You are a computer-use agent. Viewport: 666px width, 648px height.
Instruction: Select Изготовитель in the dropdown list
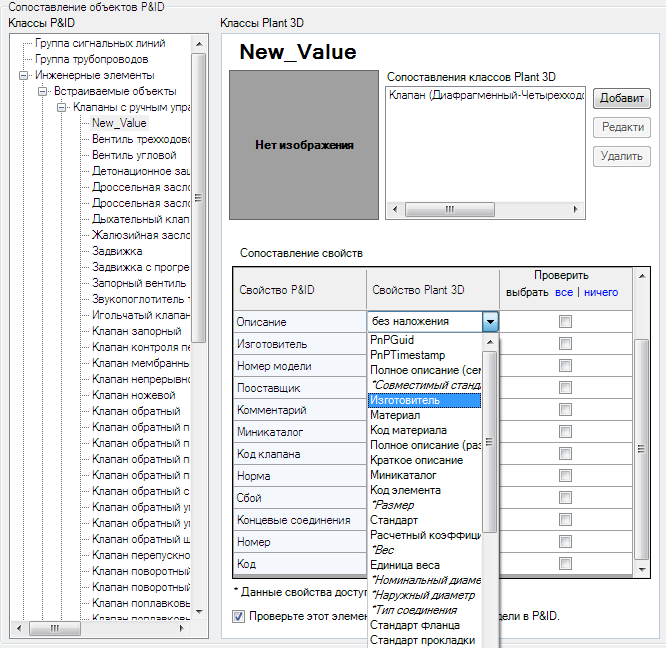tap(424, 400)
